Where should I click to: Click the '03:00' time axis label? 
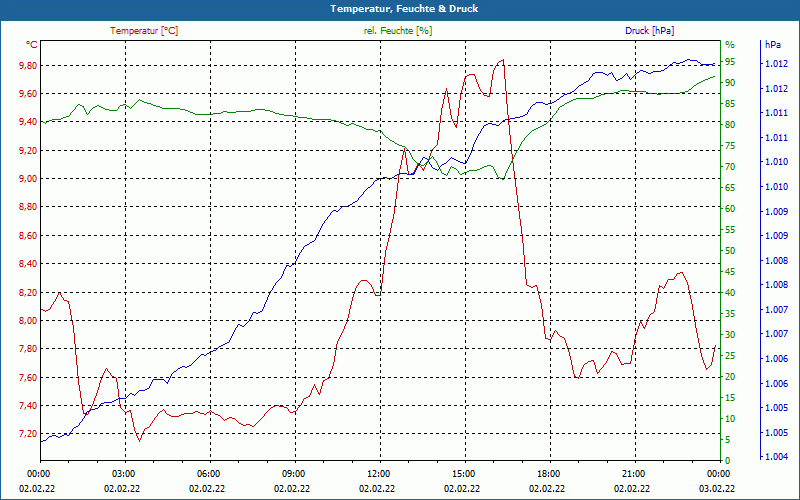(x=122, y=473)
